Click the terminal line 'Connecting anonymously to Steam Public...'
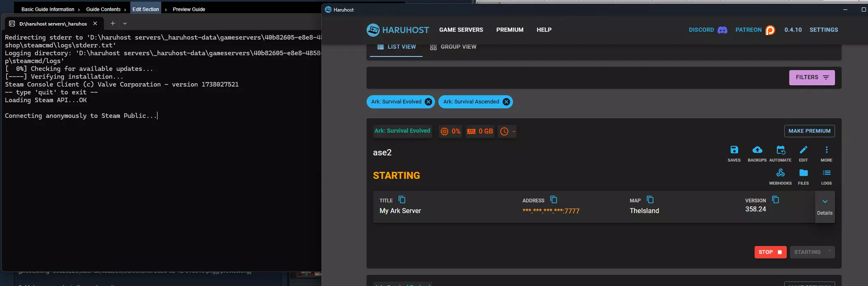868x286 pixels. [81, 116]
